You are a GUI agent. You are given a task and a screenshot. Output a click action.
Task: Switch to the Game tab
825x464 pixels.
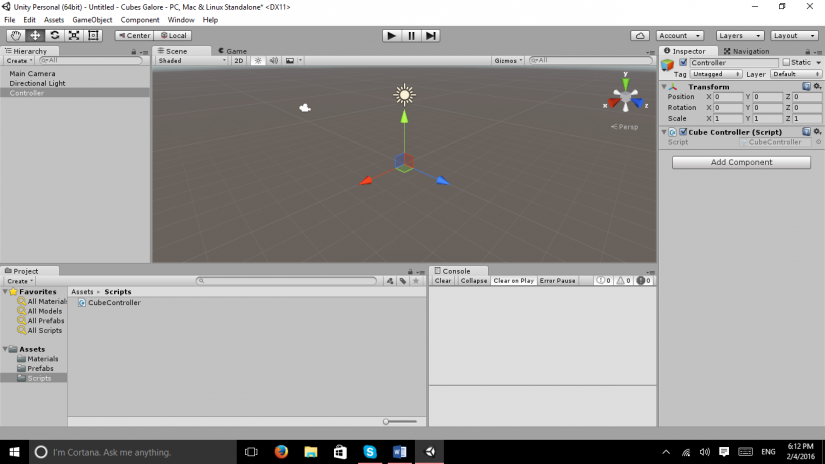pyautogui.click(x=234, y=50)
